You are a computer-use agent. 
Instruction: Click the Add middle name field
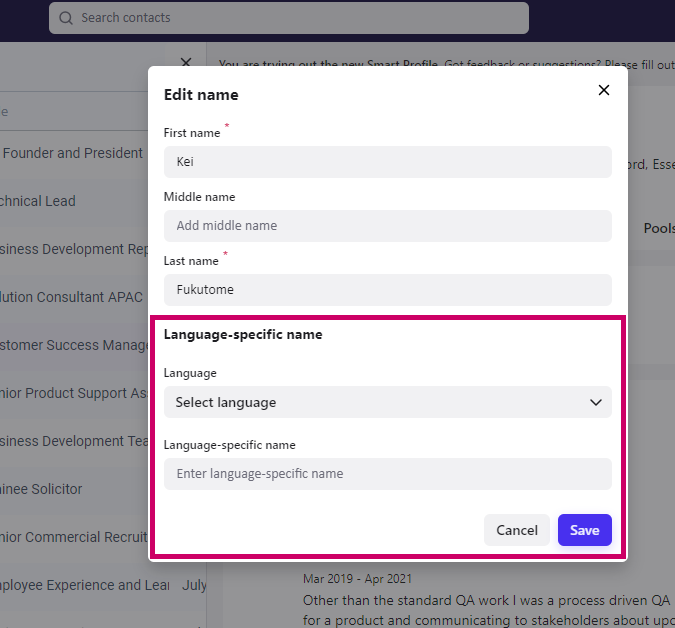(387, 226)
